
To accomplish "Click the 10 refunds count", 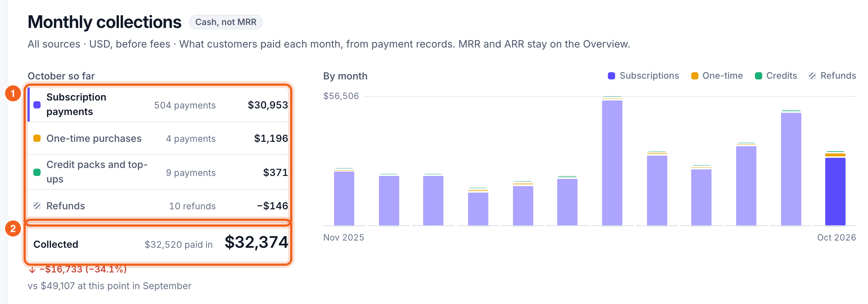I will click(192, 206).
